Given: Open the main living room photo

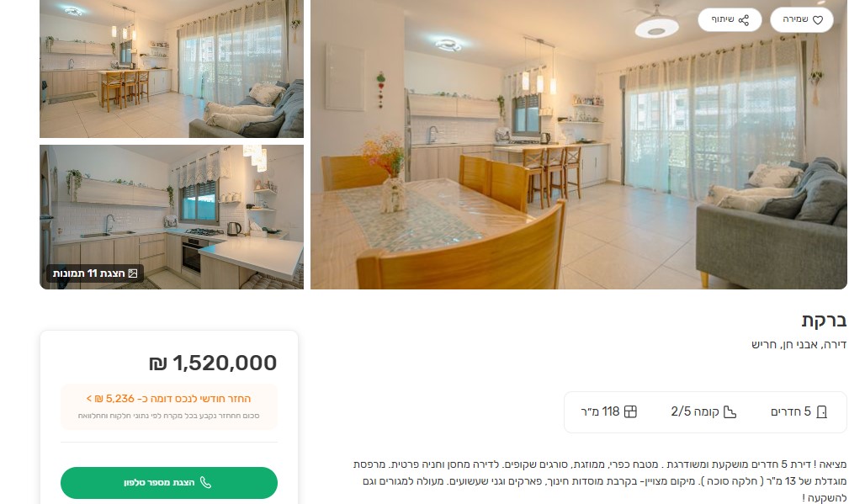Looking at the screenshot, I should pyautogui.click(x=579, y=145).
